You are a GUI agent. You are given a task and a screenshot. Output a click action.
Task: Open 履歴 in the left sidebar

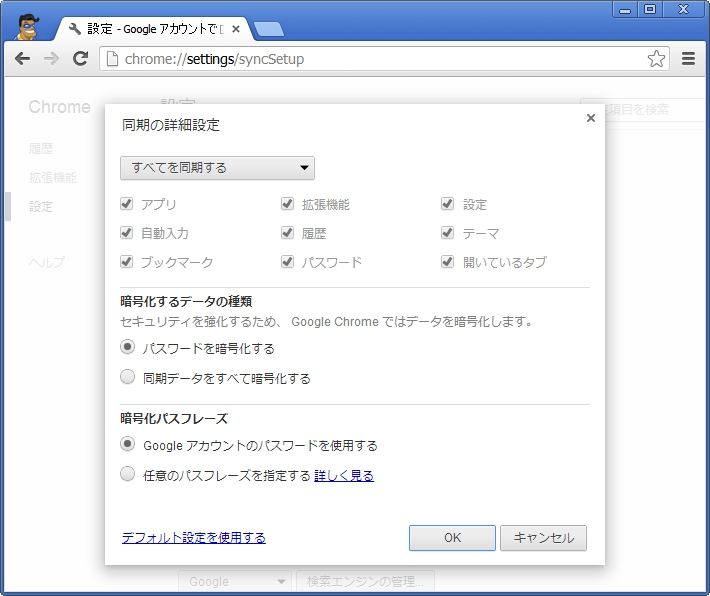coord(41,149)
